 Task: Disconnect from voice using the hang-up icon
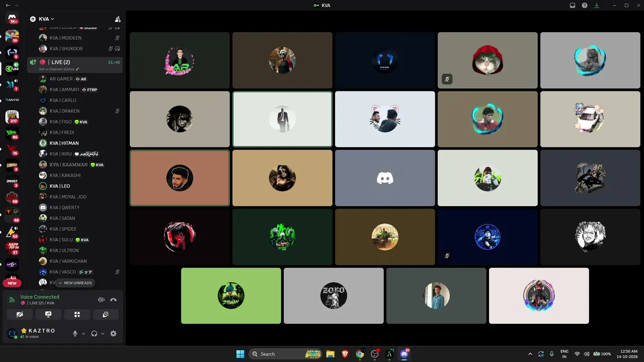[x=113, y=300]
